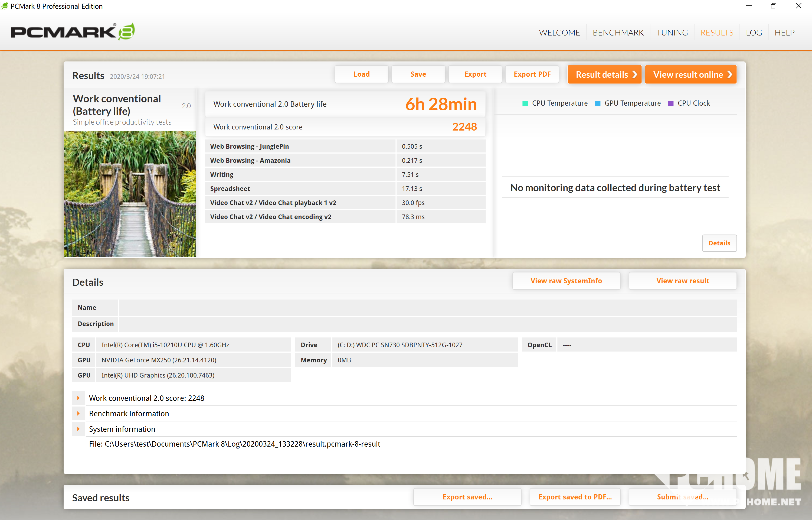Click the monitoring Details button

point(719,243)
